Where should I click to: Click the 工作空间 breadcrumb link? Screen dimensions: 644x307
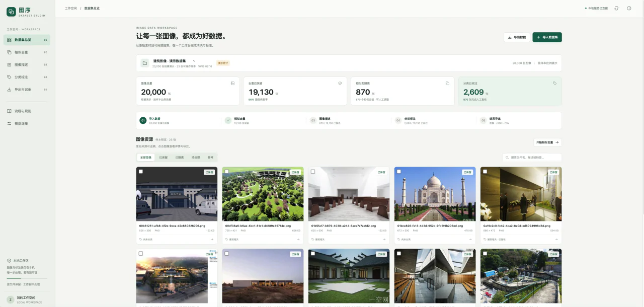coord(71,8)
